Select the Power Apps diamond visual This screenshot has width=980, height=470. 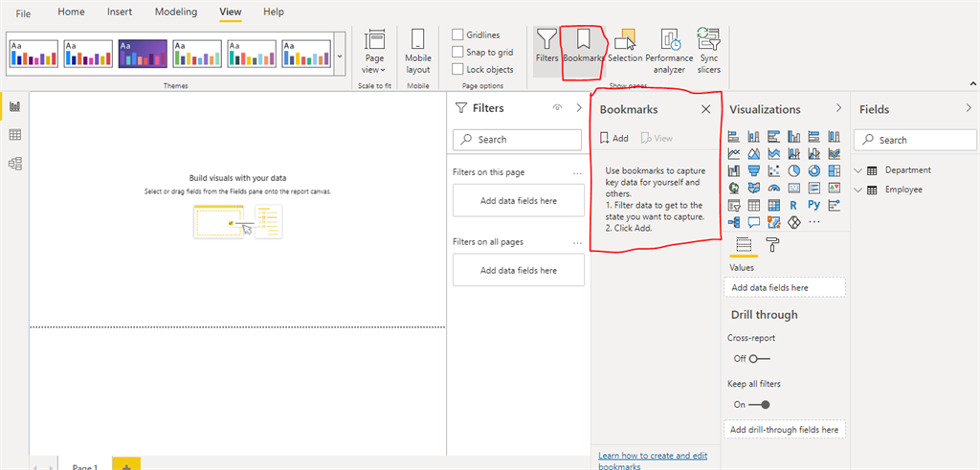[x=794, y=222]
